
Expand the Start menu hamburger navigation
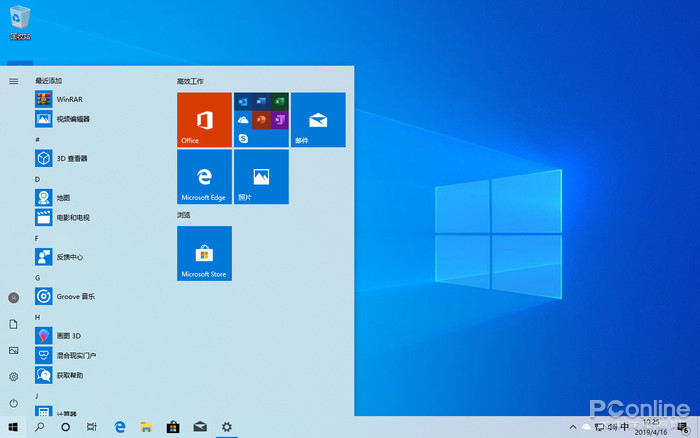click(x=13, y=81)
